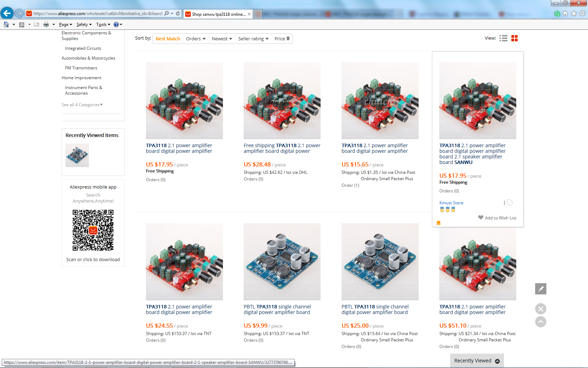Open Automobiles & Motorcycles category
This screenshot has width=588, height=368.
pyautogui.click(x=88, y=58)
